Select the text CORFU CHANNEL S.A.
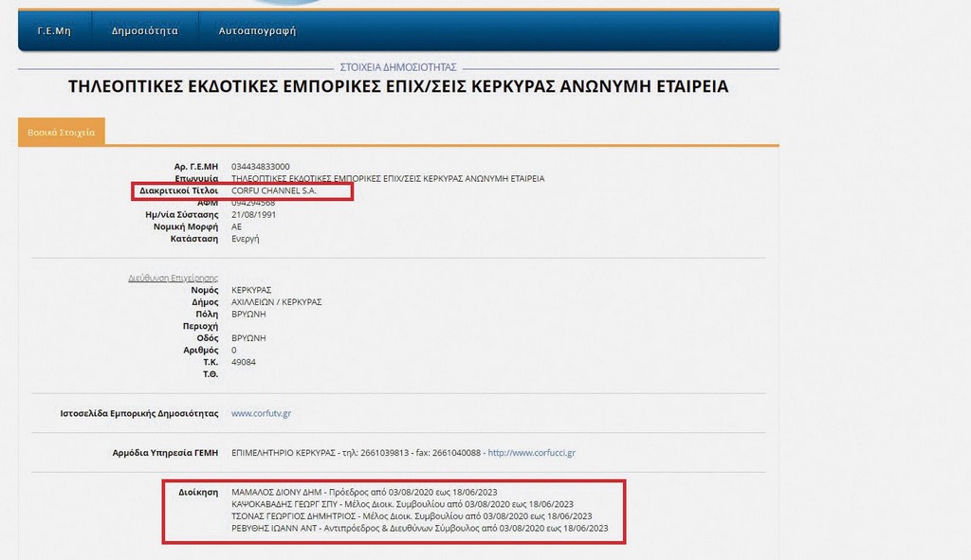The width and height of the screenshot is (971, 560). [274, 190]
